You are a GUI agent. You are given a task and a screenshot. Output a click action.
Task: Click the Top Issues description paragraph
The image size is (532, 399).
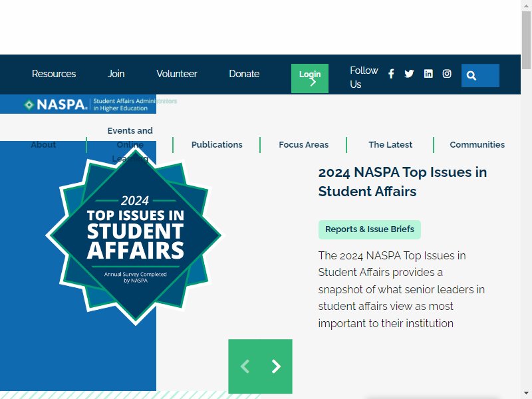point(402,289)
